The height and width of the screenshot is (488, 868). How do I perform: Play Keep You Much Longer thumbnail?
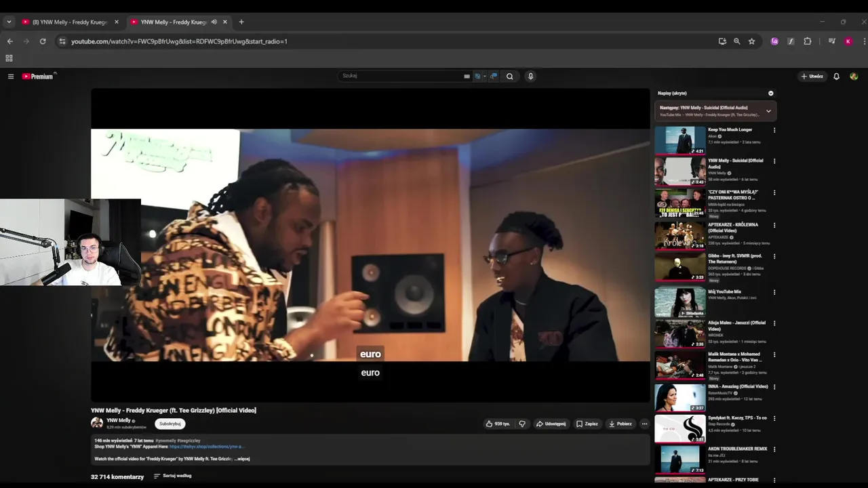(680, 140)
